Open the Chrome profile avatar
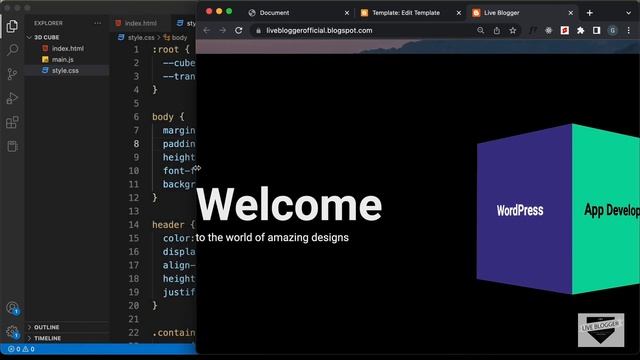This screenshot has height=360, width=640. (x=612, y=31)
